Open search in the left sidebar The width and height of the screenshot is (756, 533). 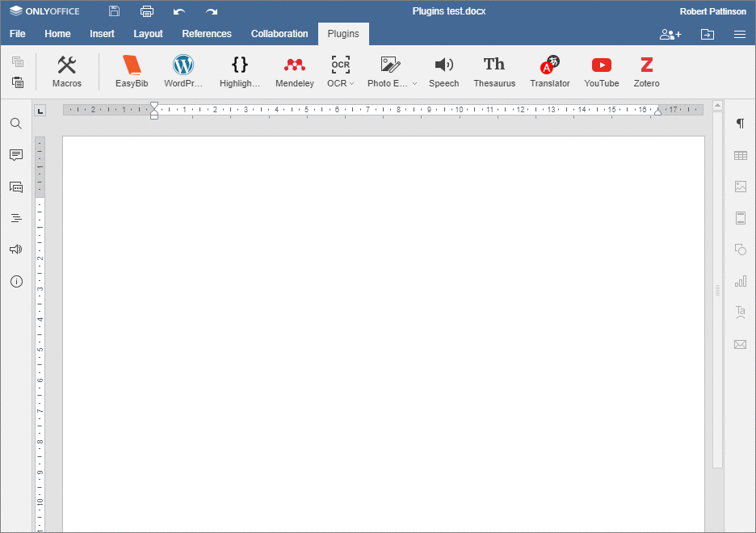tap(15, 124)
